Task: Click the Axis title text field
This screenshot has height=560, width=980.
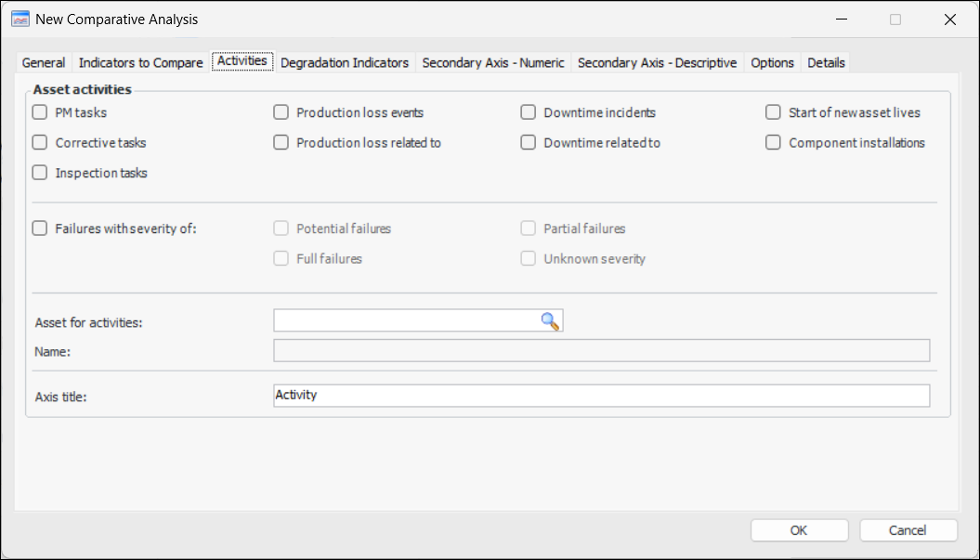Action: 601,396
